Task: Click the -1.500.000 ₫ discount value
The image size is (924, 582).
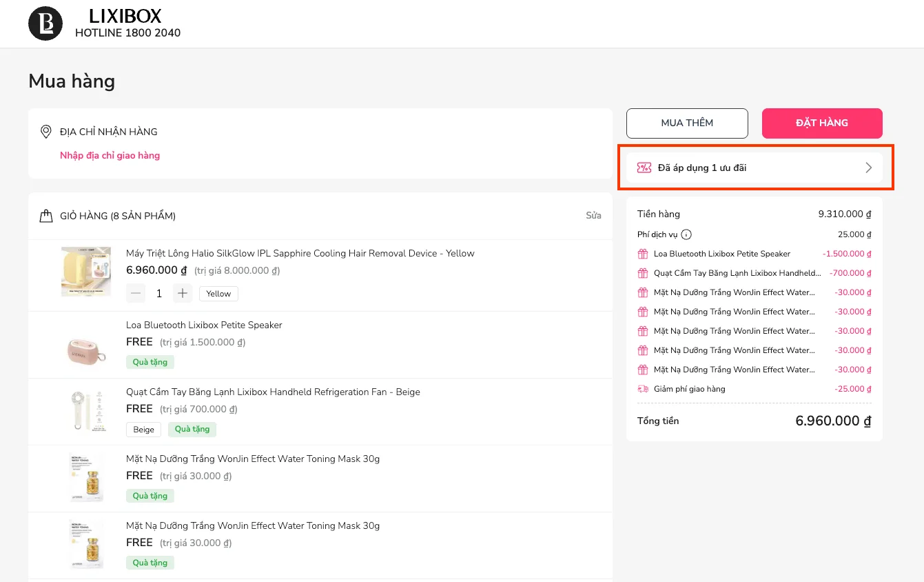Action: click(847, 254)
